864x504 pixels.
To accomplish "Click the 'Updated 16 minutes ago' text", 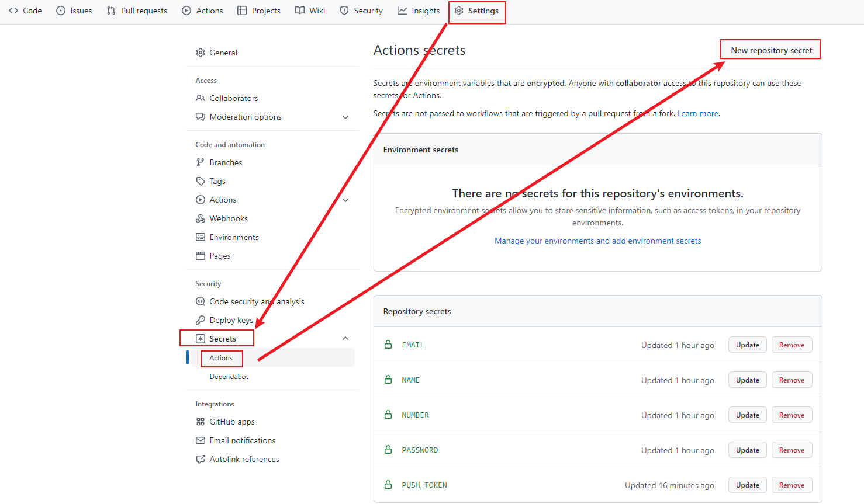I will coord(669,485).
